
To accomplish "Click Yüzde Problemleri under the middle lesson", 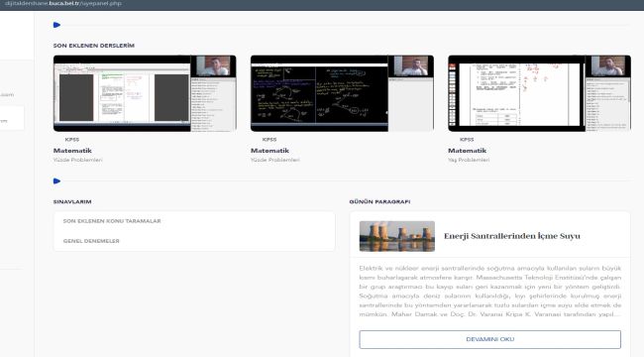I will [275, 160].
